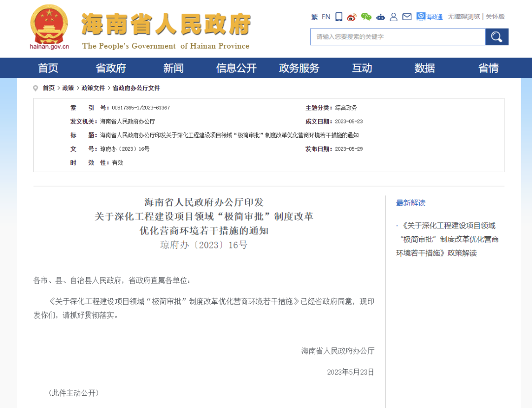Switch to traditional Chinese with 繁
Image resolution: width=532 pixels, height=408 pixels.
[x=314, y=17]
